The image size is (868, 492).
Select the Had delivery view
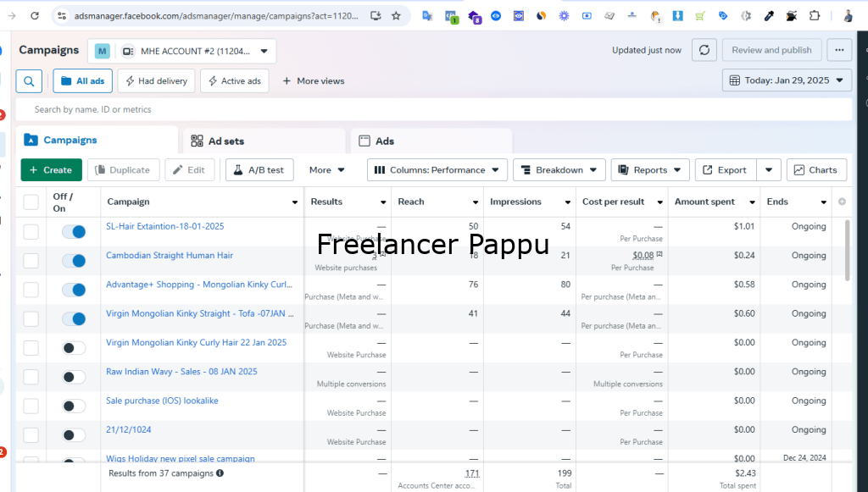[156, 81]
